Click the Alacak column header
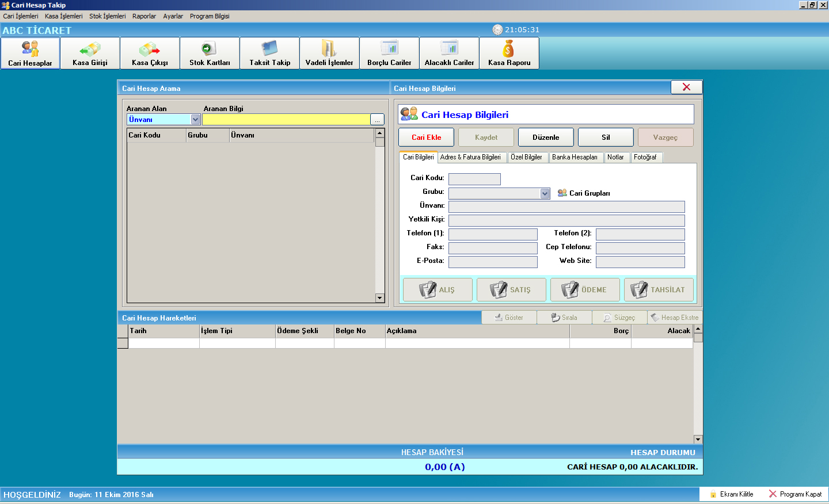 point(662,331)
